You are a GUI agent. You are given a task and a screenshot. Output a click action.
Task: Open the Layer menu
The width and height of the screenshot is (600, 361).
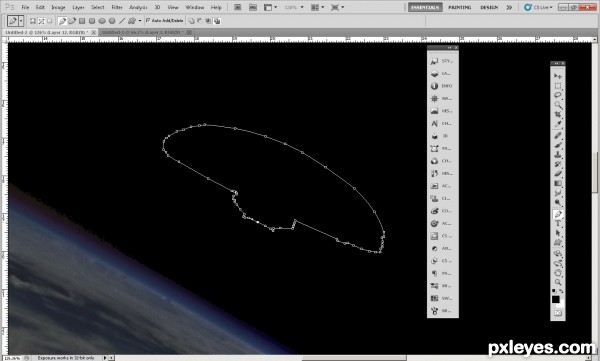tap(78, 7)
